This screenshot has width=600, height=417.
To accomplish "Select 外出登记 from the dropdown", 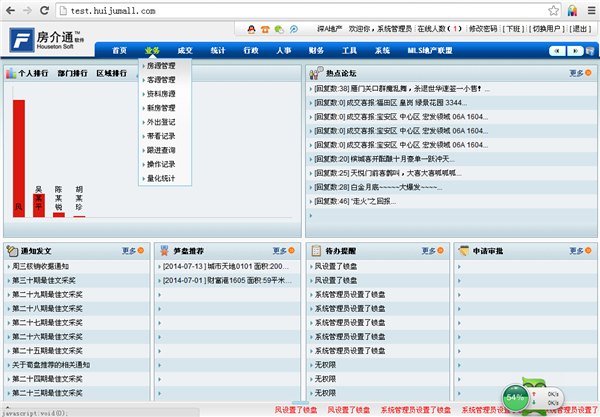I will click(161, 122).
